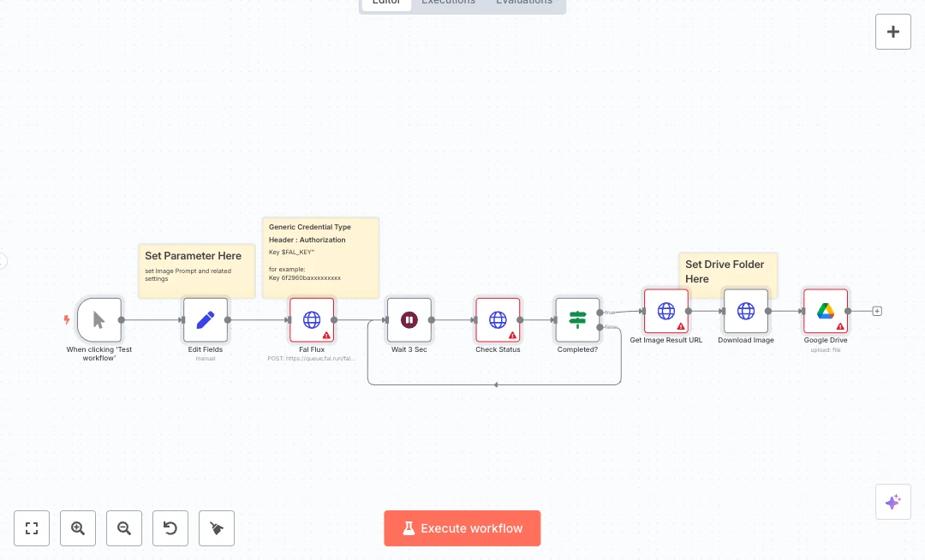Image resolution: width=925 pixels, height=560 pixels.
Task: Select the 'When clicking Test workflow' trigger node
Action: [98, 320]
